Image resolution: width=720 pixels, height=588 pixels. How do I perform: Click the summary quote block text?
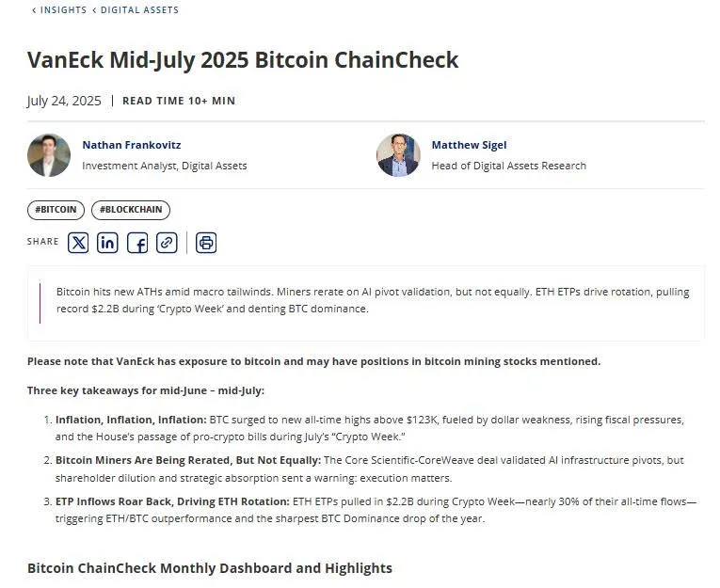click(373, 300)
